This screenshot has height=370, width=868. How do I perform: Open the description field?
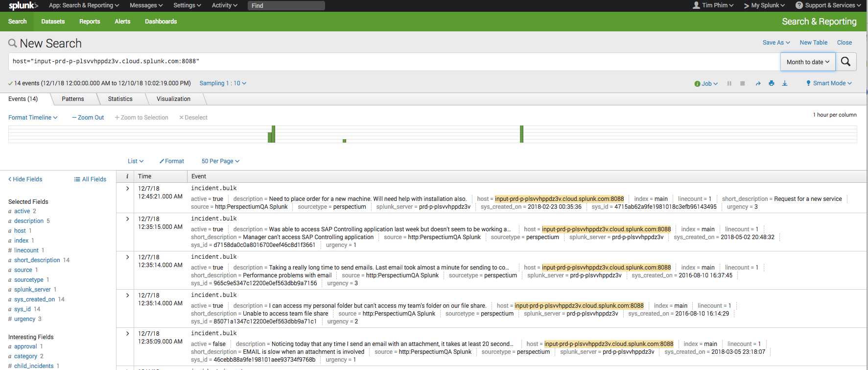click(x=29, y=221)
